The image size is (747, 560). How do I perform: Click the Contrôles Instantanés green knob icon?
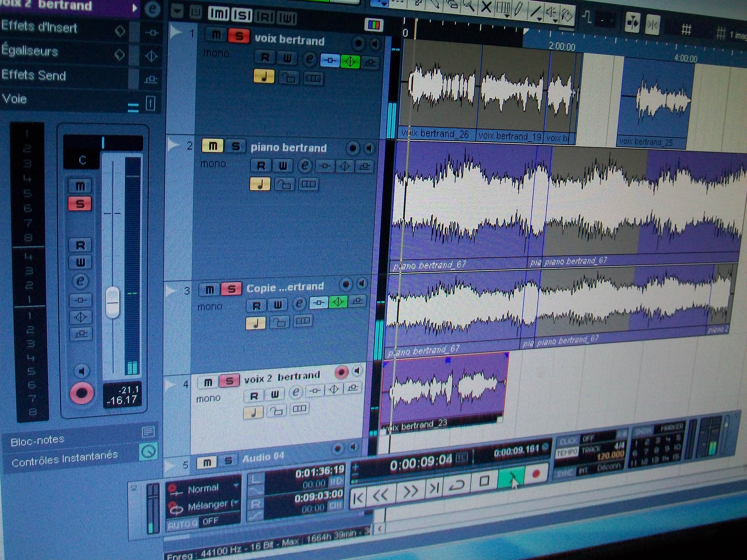[148, 452]
